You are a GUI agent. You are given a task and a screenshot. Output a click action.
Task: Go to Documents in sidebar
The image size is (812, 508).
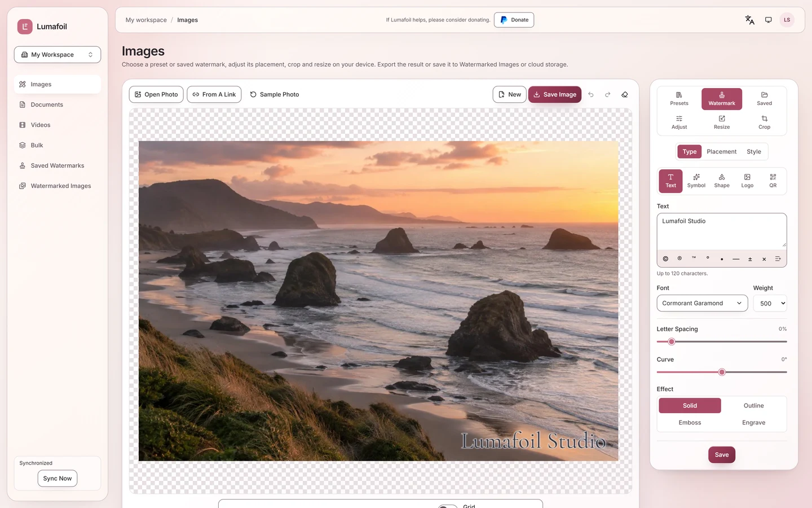58,104
